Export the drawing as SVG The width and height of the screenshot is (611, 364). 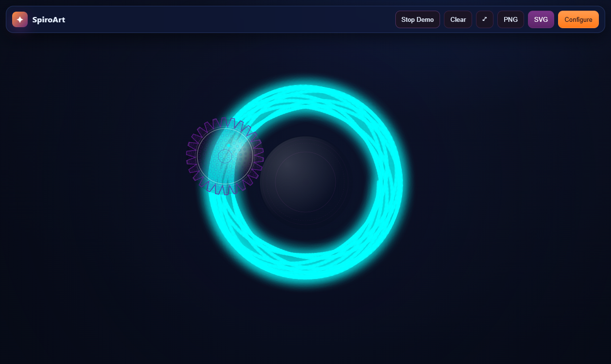[541, 19]
